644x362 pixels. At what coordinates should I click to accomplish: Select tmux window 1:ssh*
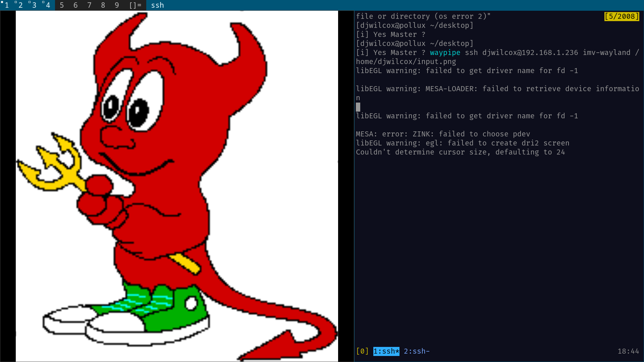(386, 351)
